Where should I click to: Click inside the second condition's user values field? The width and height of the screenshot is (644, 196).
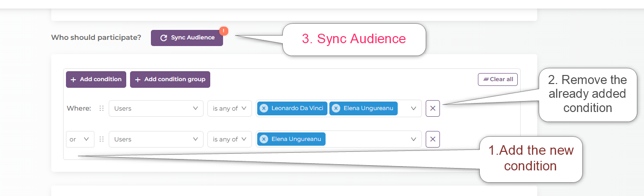point(365,139)
